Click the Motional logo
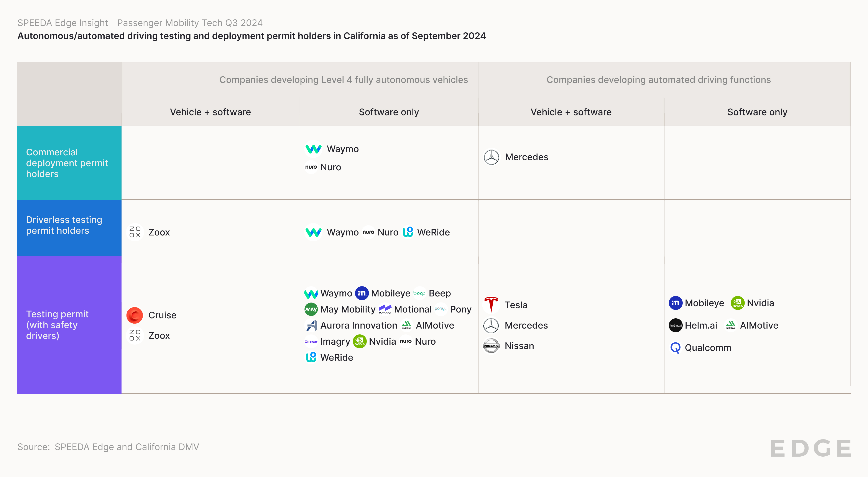The width and height of the screenshot is (868, 477). (385, 309)
